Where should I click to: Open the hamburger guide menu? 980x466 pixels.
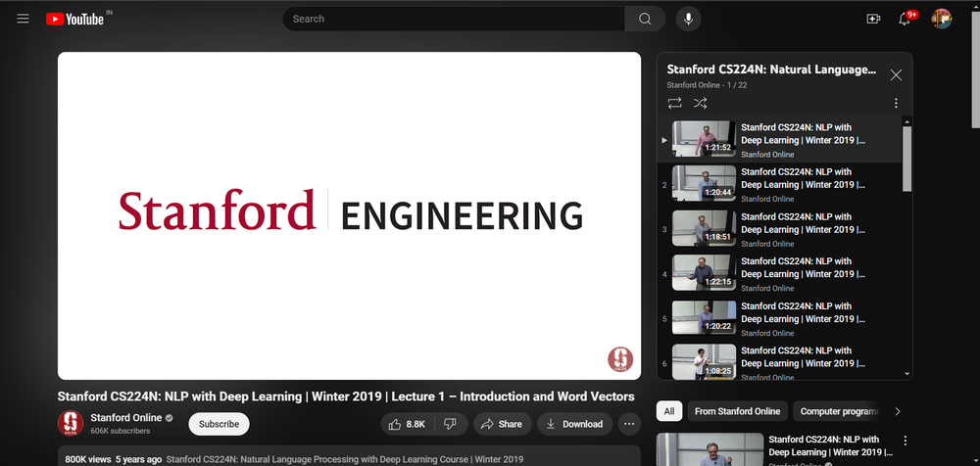coord(24,19)
